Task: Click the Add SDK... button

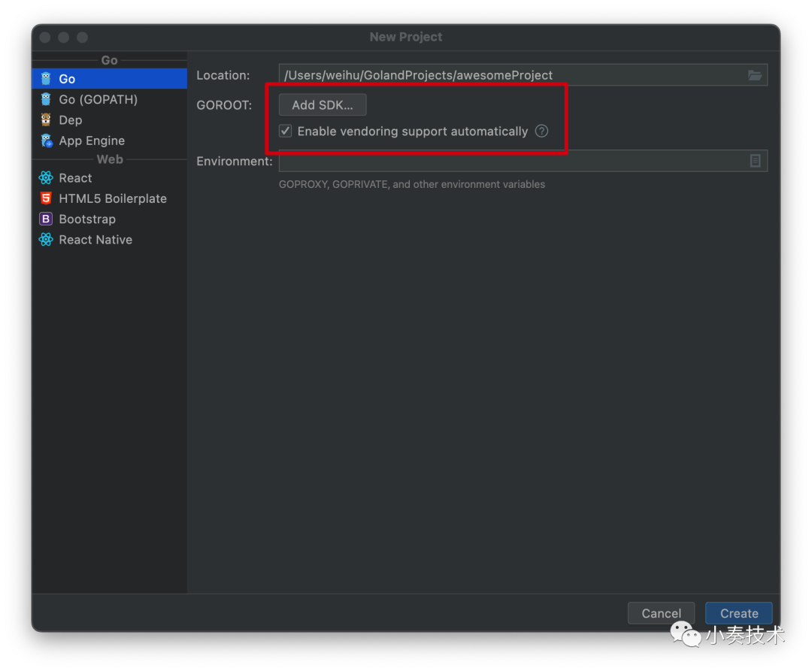Action: [323, 105]
